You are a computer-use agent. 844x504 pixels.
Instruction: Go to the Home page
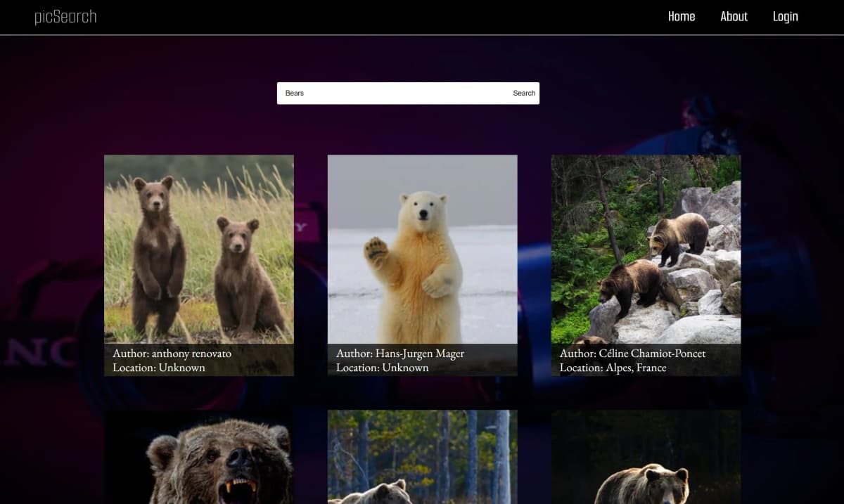coord(681,17)
